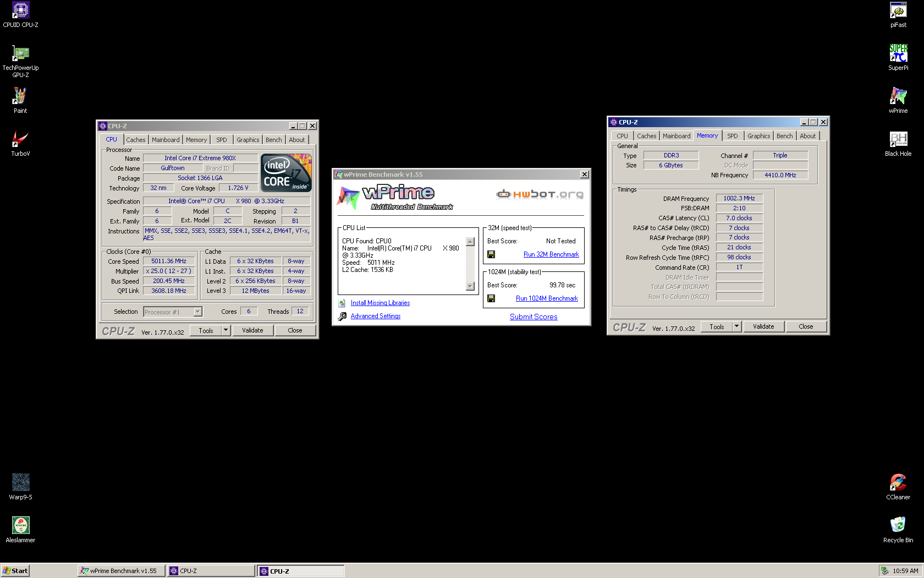924x578 pixels.
Task: Switch to CPU tab in right CPU-Z
Action: [x=622, y=136]
